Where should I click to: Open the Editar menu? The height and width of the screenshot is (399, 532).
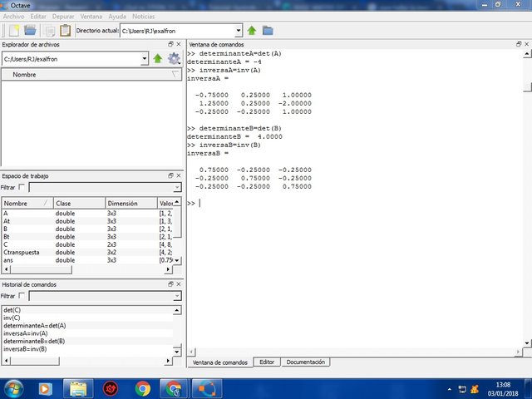coord(38,17)
